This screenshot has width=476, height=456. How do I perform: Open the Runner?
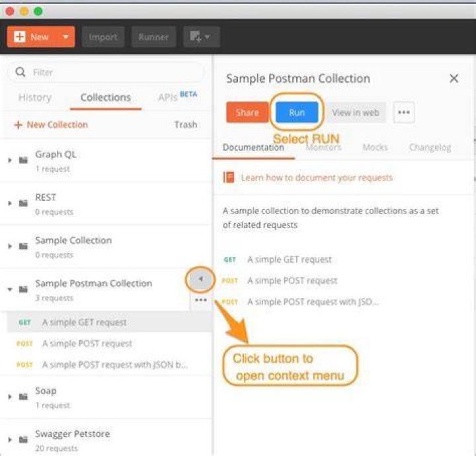pos(153,37)
